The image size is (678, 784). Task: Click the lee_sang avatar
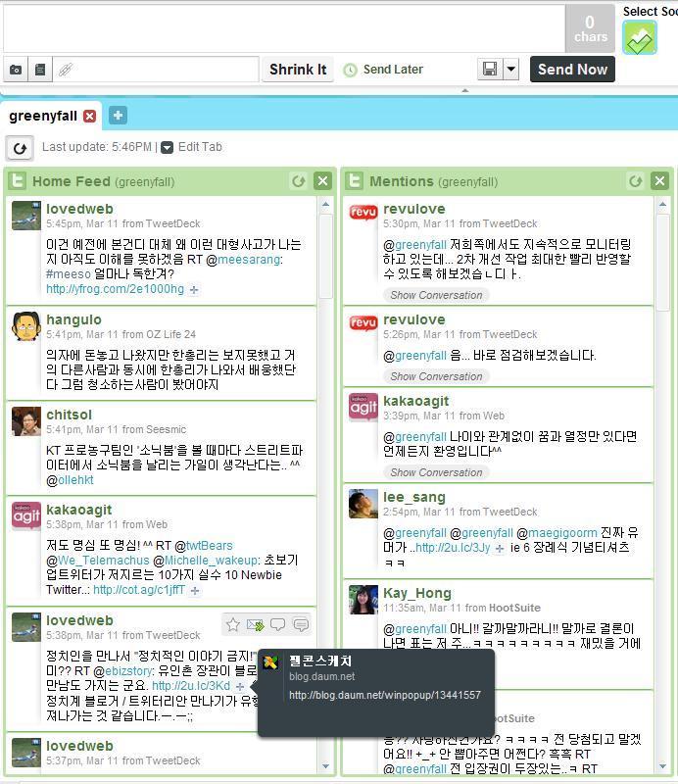click(x=363, y=504)
